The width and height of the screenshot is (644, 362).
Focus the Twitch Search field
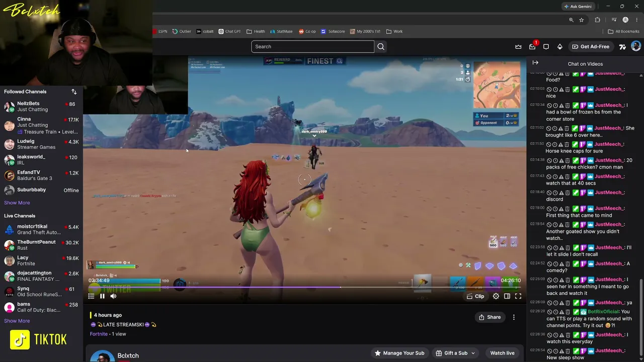pos(312,47)
